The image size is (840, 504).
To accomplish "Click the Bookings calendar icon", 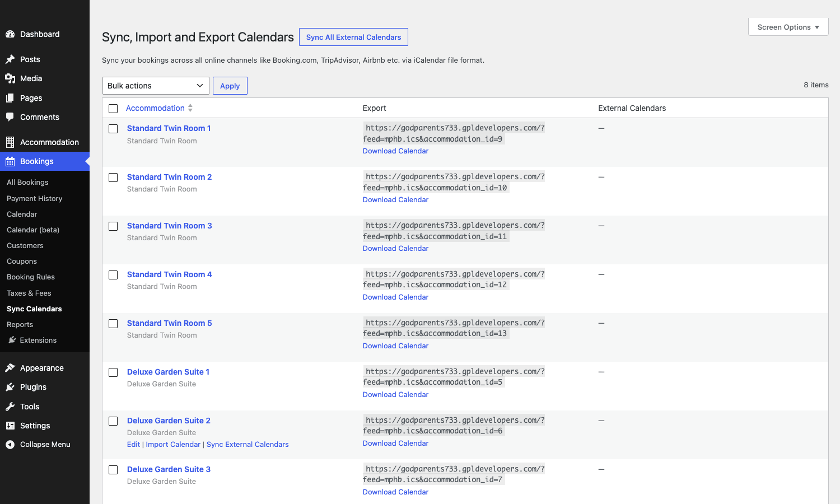I will [10, 161].
